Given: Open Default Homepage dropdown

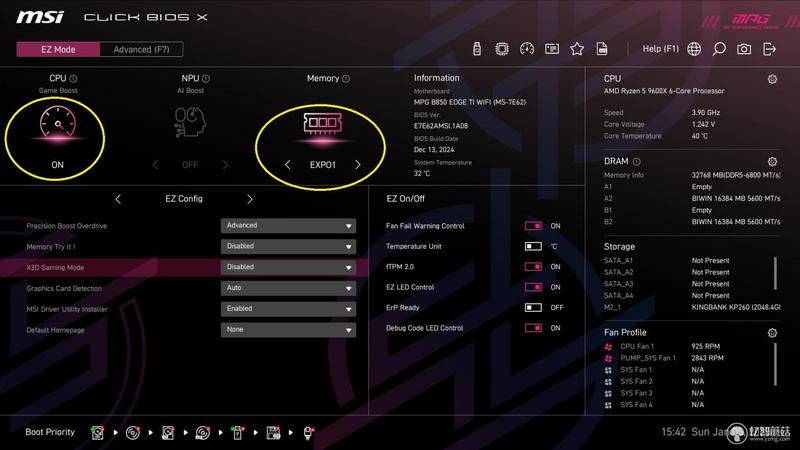Looking at the screenshot, I should 288,330.
